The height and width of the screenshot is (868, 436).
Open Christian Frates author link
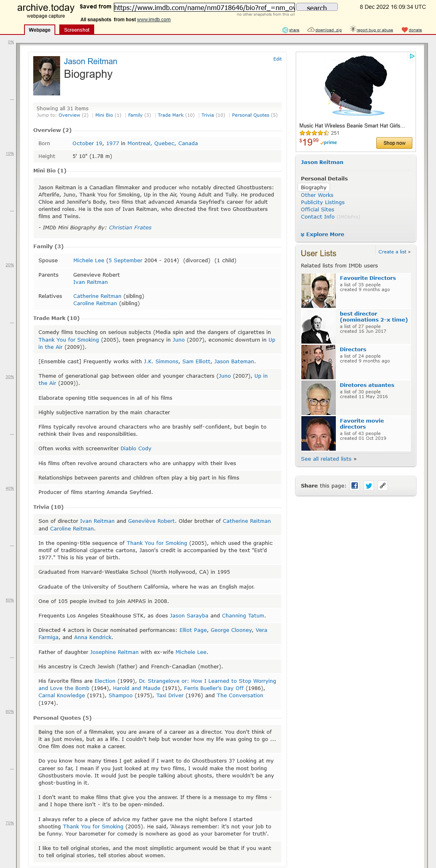click(130, 228)
